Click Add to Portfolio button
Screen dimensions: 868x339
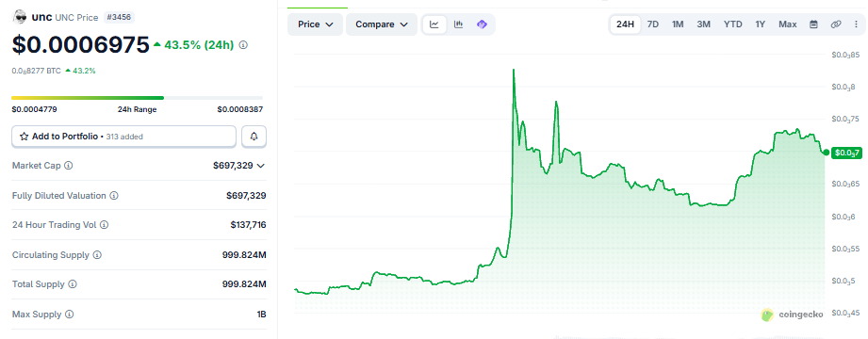[x=124, y=136]
